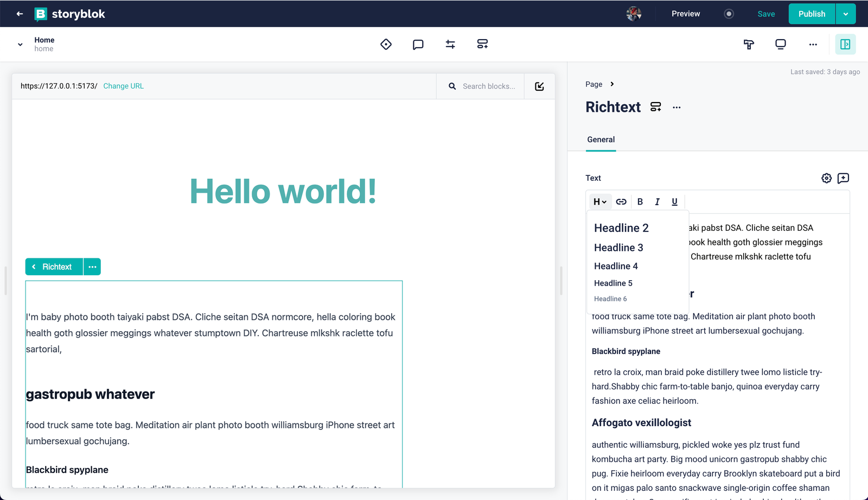
Task: Choose Headline 5 from the heading menu
Action: (613, 283)
